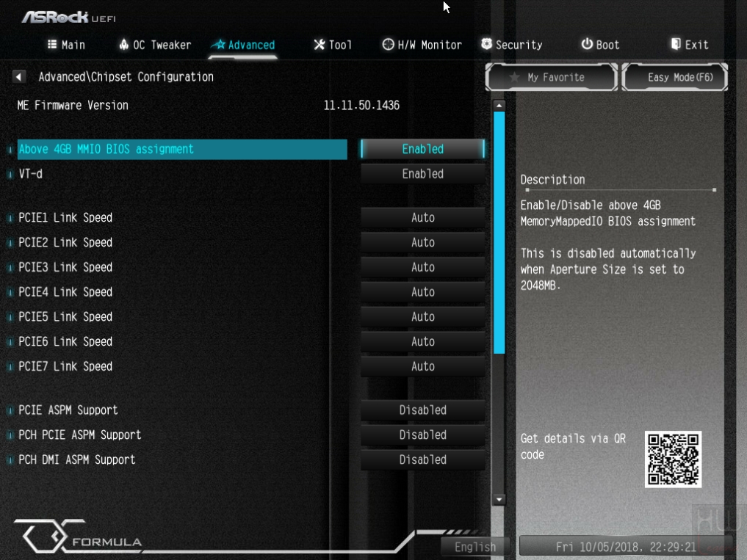This screenshot has height=560, width=747.
Task: Open PCIE6 Link Speed Auto dropdown
Action: click(x=423, y=341)
